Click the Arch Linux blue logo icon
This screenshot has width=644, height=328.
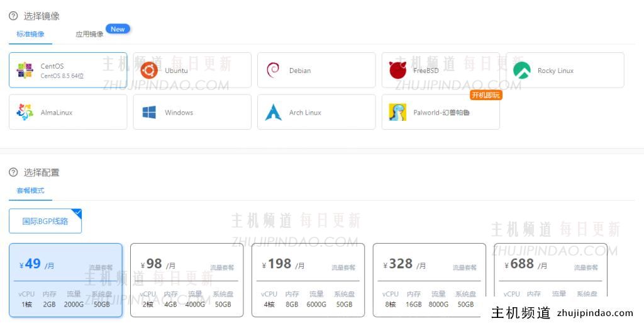pos(273,112)
